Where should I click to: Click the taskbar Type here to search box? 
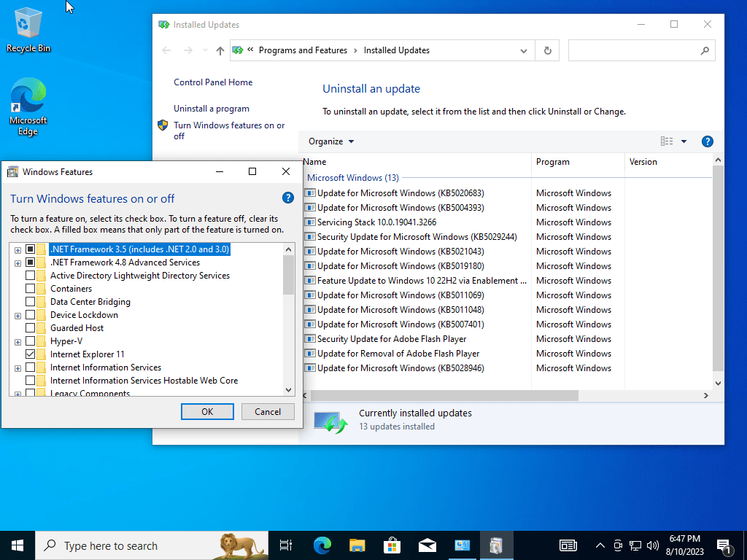(x=152, y=545)
